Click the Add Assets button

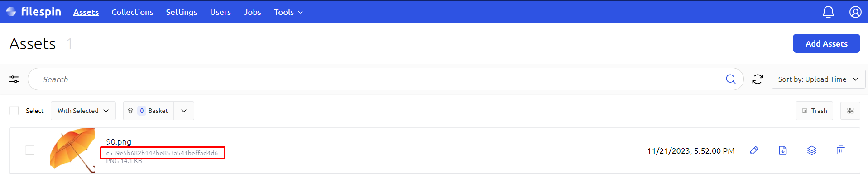coord(826,44)
